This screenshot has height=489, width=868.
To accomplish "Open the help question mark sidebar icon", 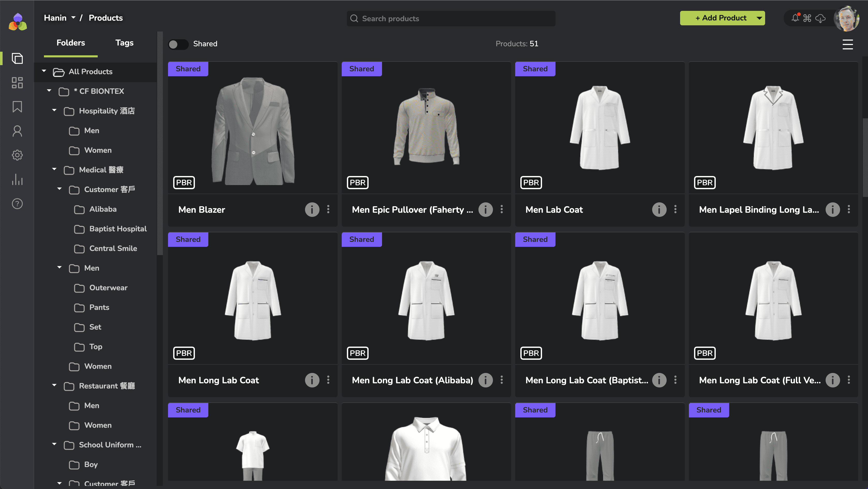I will click(x=17, y=204).
